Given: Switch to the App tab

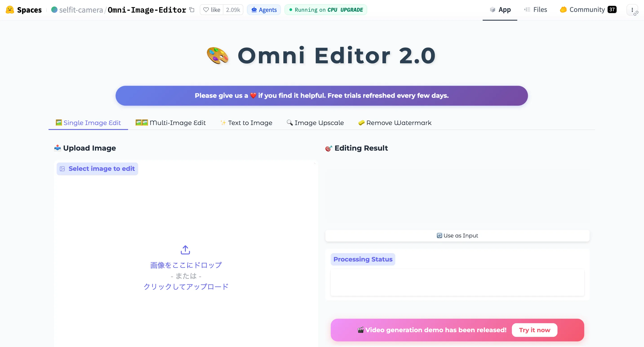Looking at the screenshot, I should point(500,10).
